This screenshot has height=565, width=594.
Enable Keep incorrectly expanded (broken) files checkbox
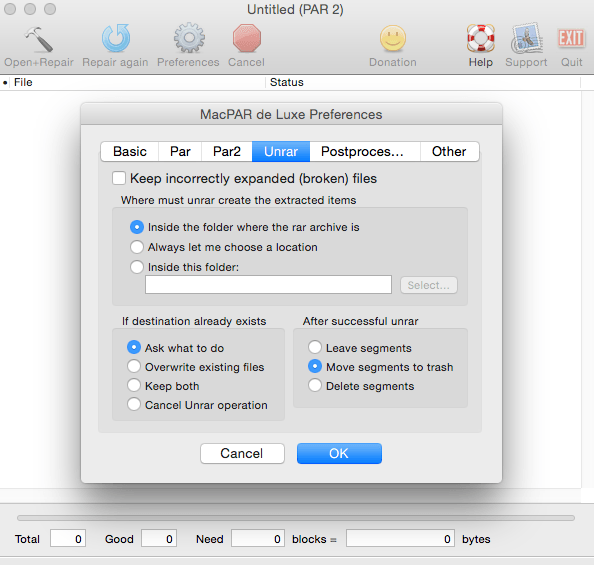pos(119,178)
